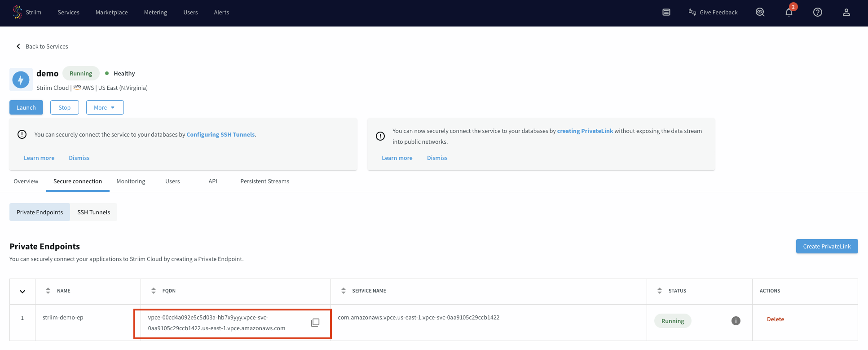The width and height of the screenshot is (868, 350).
Task: Expand rows using the table chevron
Action: click(22, 292)
